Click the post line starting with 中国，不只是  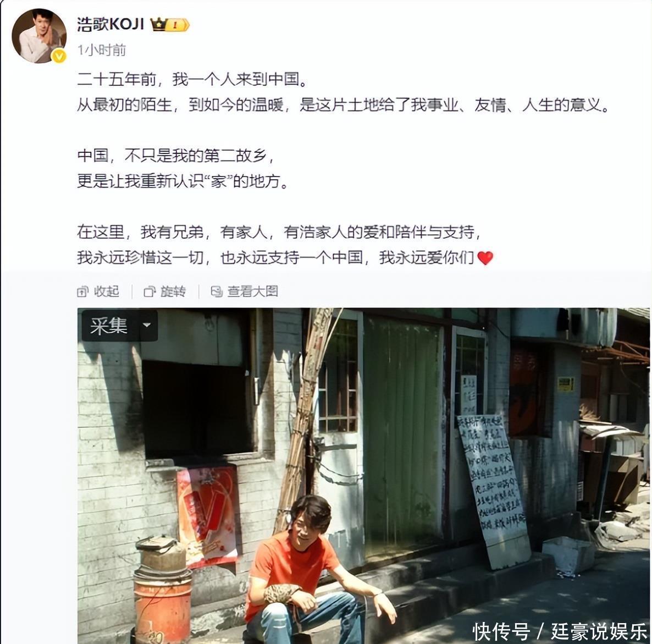pyautogui.click(x=176, y=156)
